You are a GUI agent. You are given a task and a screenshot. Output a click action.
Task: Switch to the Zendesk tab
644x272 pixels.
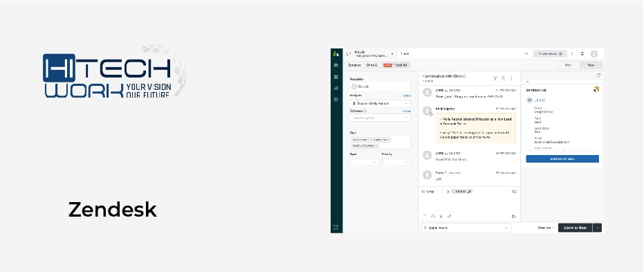(354, 65)
